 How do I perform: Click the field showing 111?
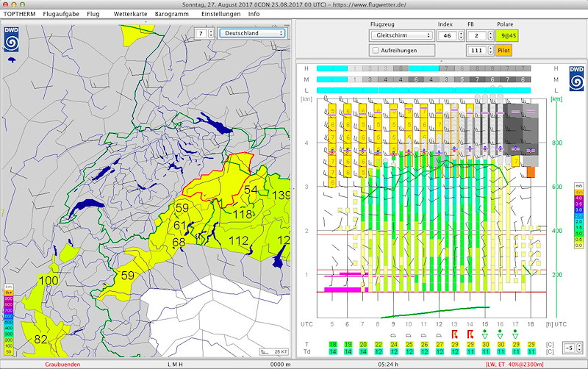pos(476,50)
